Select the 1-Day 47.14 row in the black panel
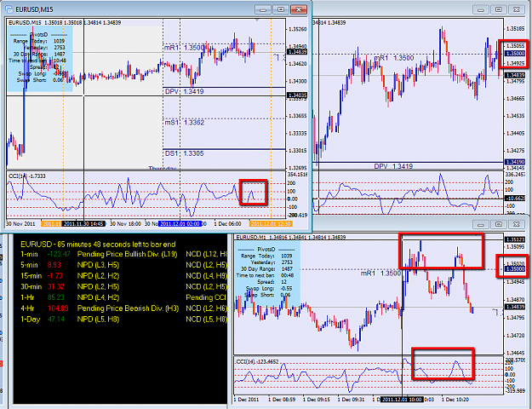The image size is (532, 409). pos(123,320)
